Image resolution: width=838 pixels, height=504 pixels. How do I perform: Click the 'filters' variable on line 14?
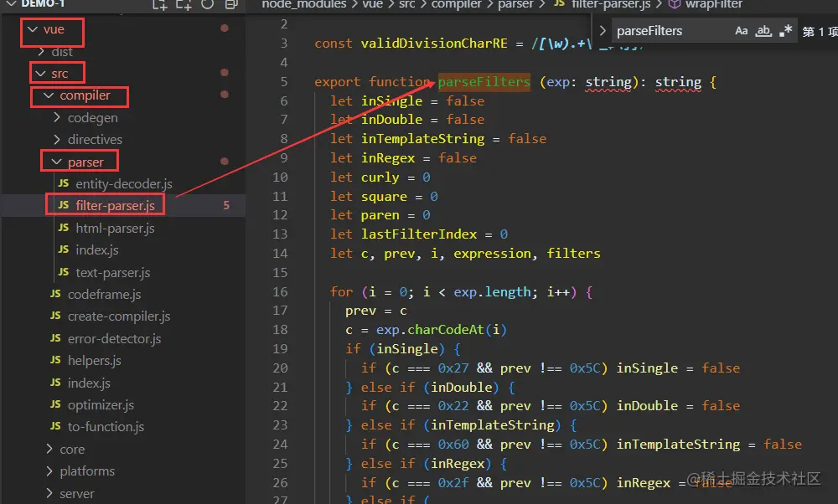(573, 253)
